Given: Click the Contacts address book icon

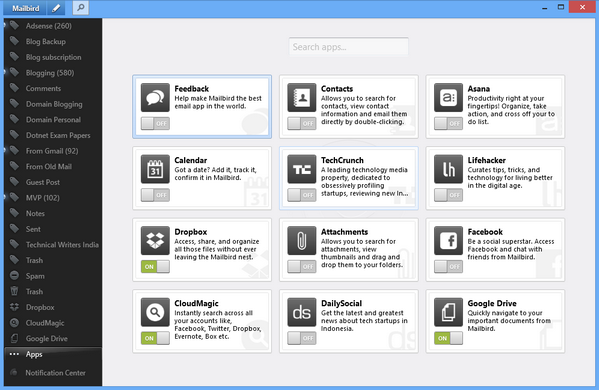Looking at the screenshot, I should pos(302,98).
